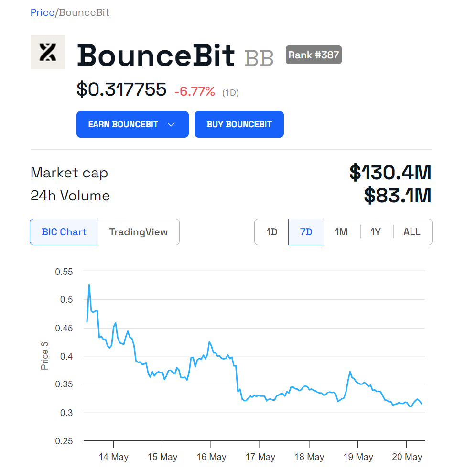
Task: Expand the Earn BounceBit dropdown chevron
Action: 171,124
